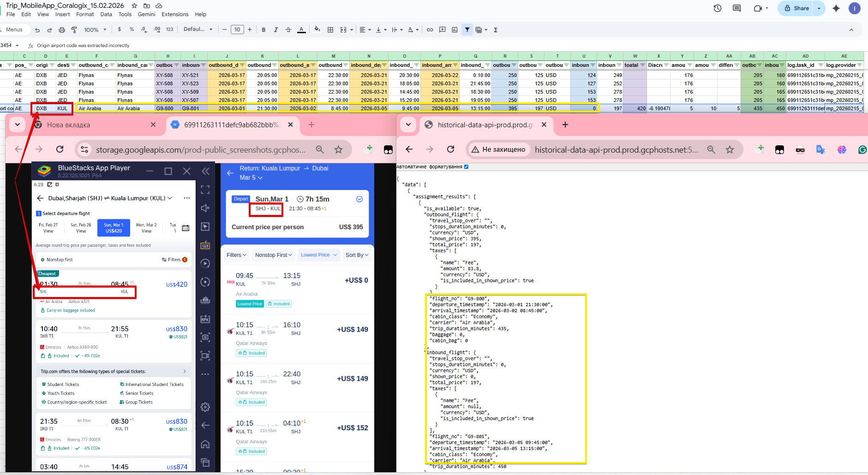Star the Trip_MobileApp_Coralogix document
This screenshot has width=868, height=475.
(134, 6)
